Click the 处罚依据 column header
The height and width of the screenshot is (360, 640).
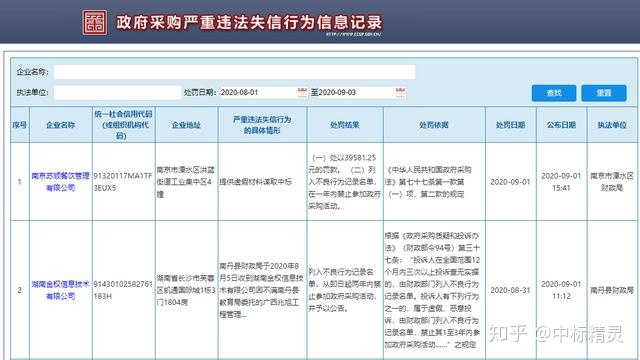pos(434,125)
